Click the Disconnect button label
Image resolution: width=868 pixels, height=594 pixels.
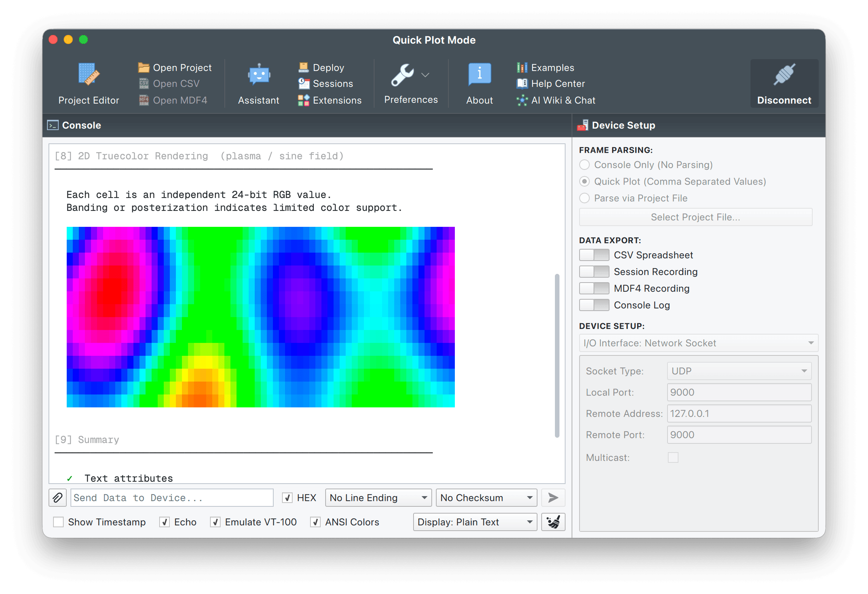click(784, 100)
